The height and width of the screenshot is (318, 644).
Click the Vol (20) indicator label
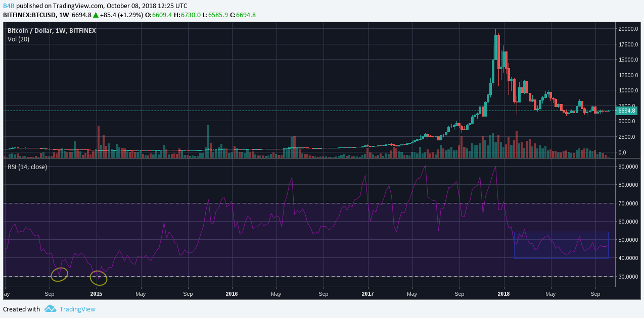18,39
